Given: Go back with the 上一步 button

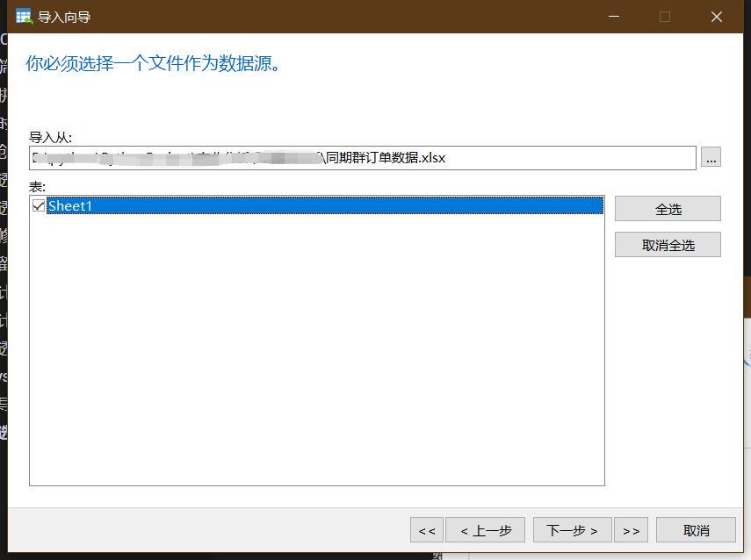Looking at the screenshot, I should 485,530.
